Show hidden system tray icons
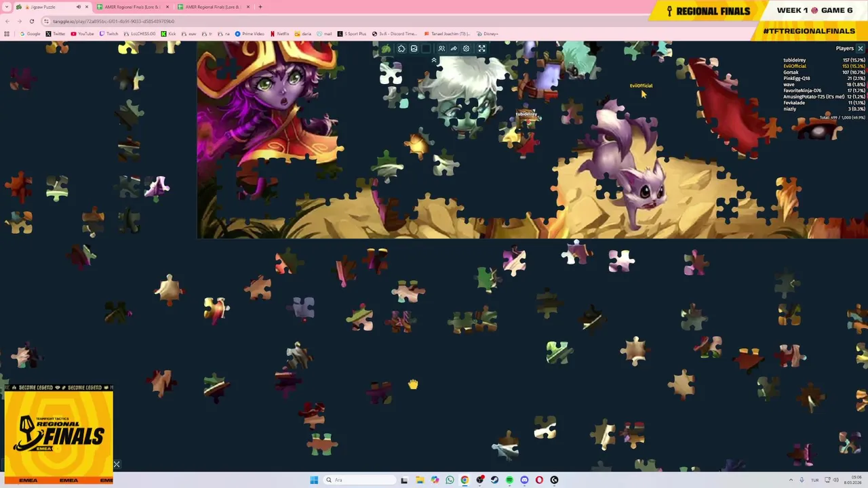The image size is (868, 488). pyautogui.click(x=791, y=480)
